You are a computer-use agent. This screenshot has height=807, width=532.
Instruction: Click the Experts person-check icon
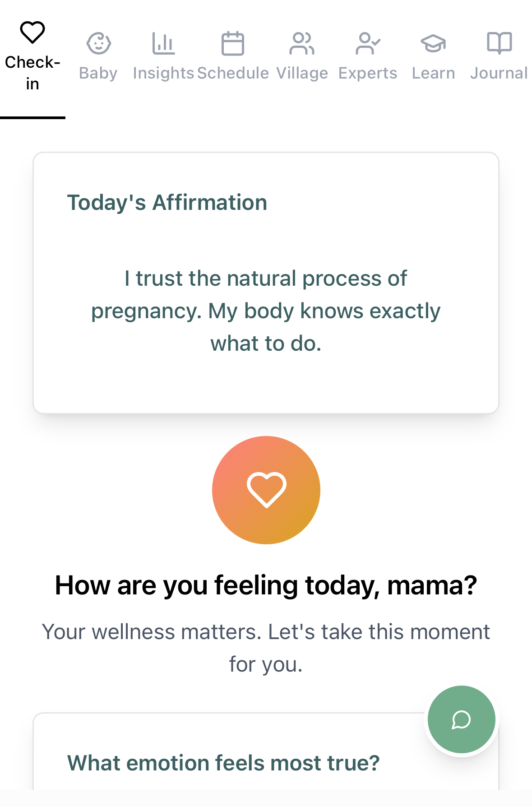368,44
